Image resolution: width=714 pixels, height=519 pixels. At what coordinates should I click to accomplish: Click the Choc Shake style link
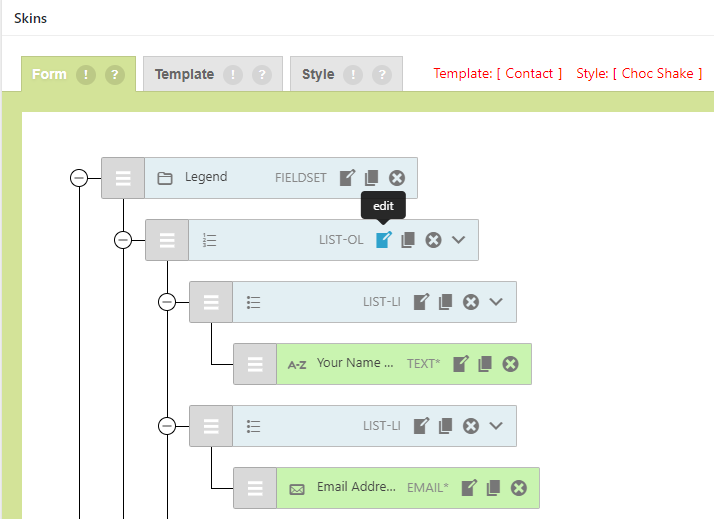657,74
